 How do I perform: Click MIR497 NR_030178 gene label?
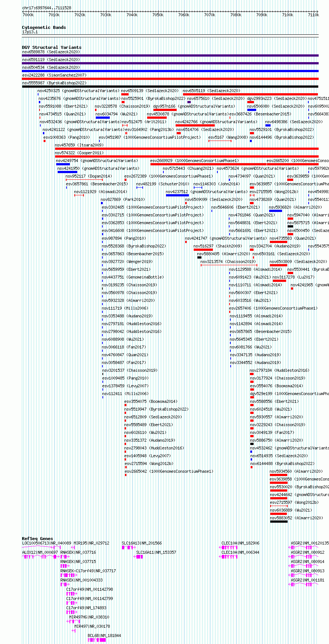pos(92,626)
